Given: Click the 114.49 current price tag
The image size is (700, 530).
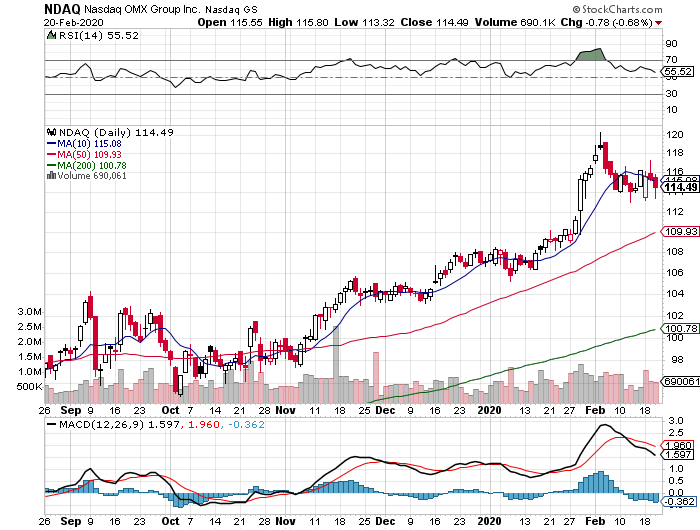Looking at the screenshot, I should point(679,187).
